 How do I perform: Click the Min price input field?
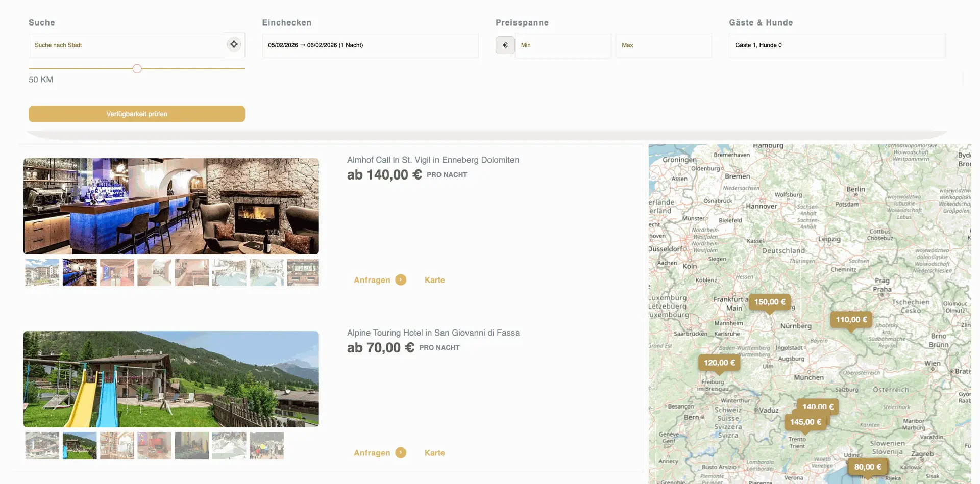coord(562,45)
